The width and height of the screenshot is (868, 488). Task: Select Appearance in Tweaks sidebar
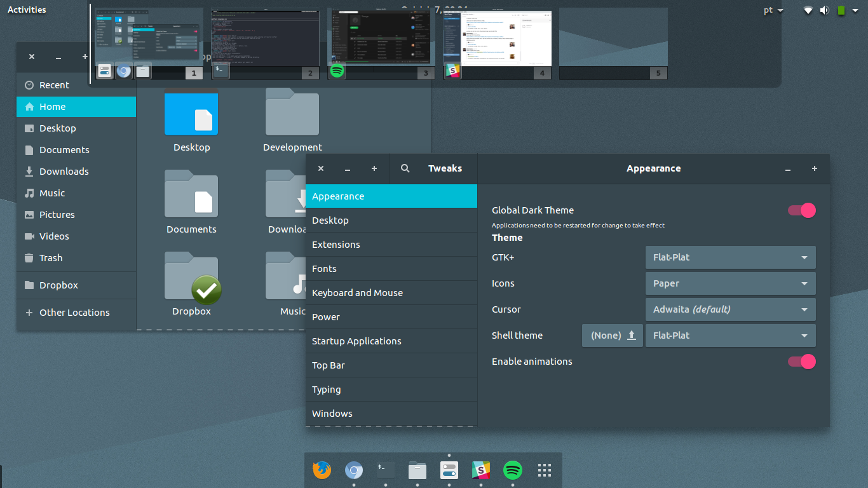391,196
